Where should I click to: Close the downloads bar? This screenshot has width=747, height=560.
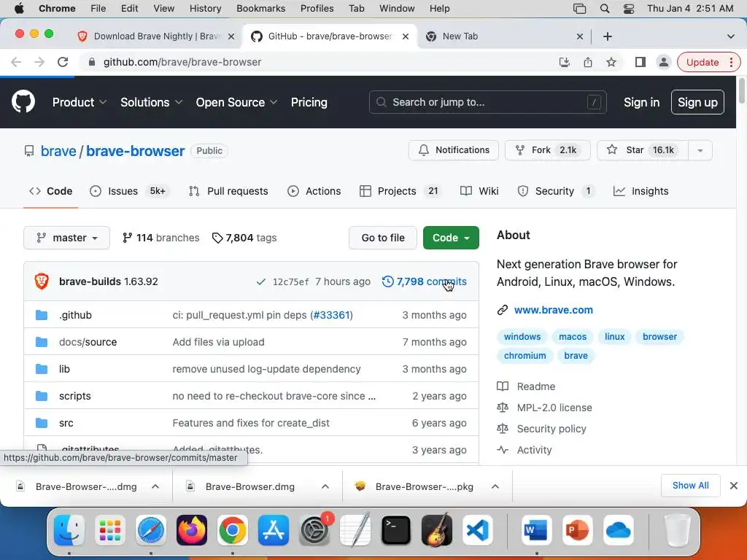click(x=734, y=486)
